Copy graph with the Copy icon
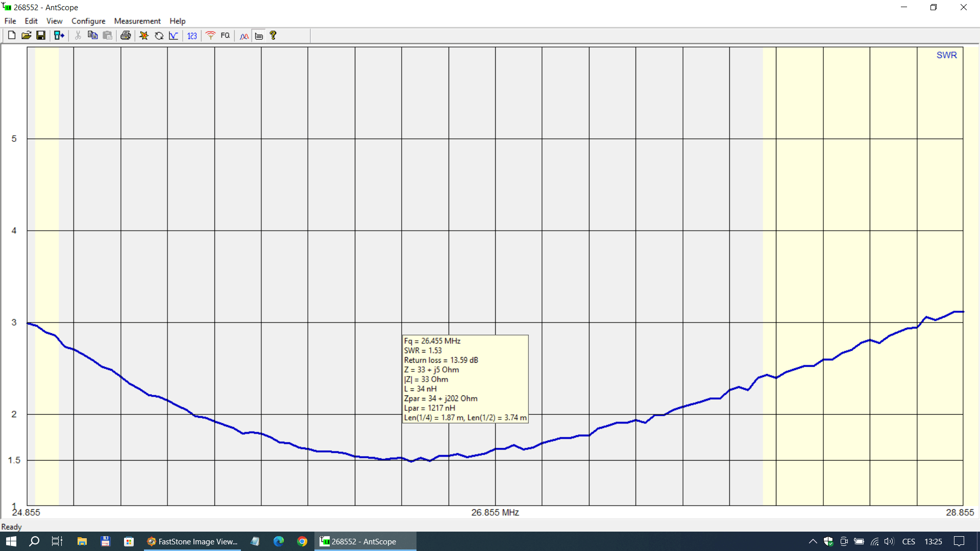 [92, 35]
